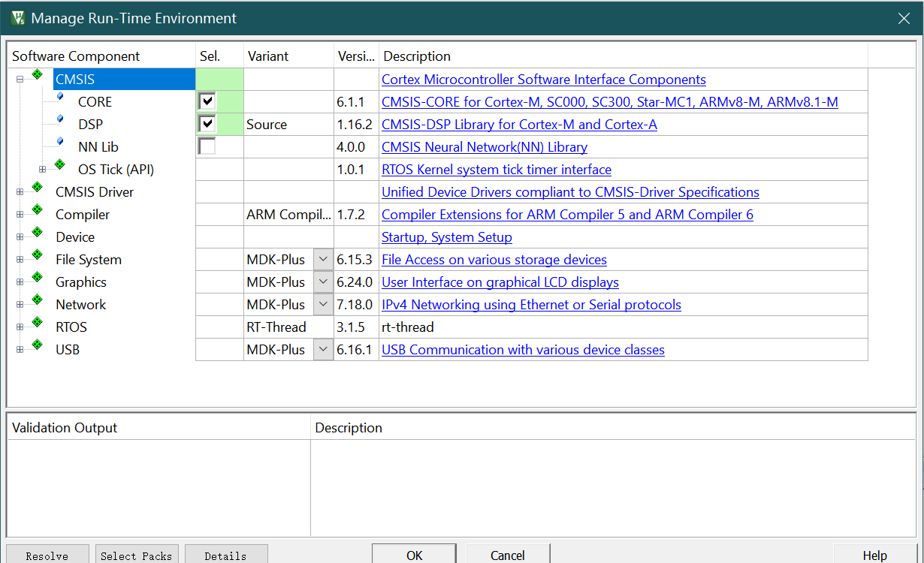Click the Version column header
The width and height of the screenshot is (924, 563).
[357, 56]
